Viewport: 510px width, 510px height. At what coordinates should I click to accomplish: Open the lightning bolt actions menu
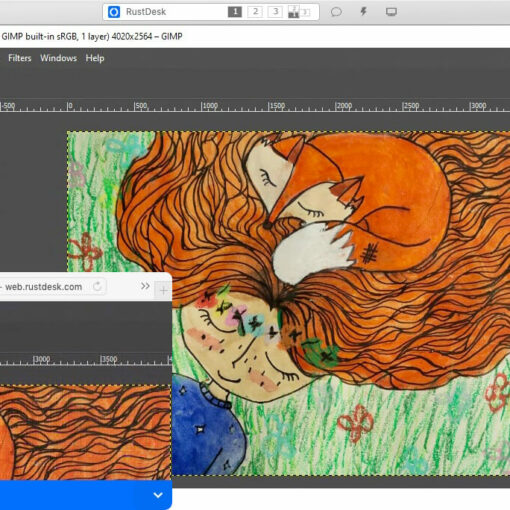363,12
